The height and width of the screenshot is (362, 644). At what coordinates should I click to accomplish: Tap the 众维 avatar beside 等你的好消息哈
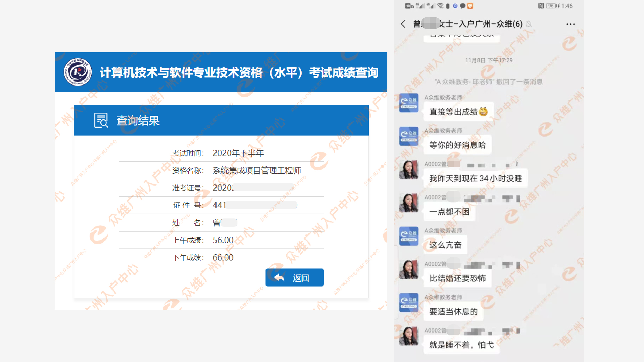pos(409,136)
